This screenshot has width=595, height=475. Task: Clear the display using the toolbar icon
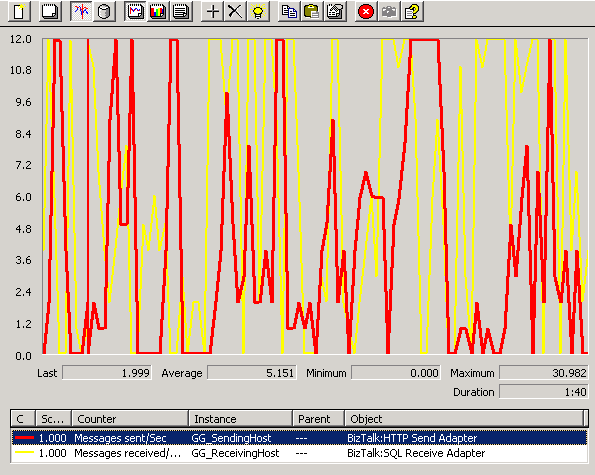50,12
